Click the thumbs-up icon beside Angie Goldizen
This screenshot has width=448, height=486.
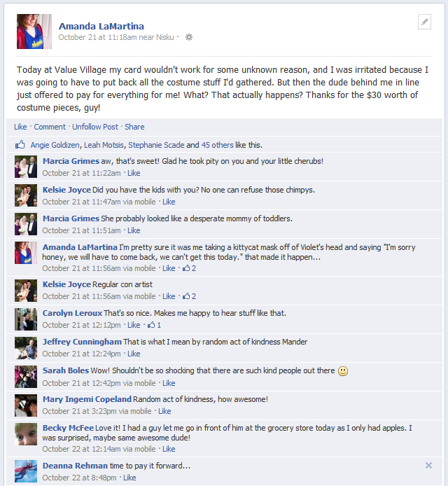coord(20,145)
